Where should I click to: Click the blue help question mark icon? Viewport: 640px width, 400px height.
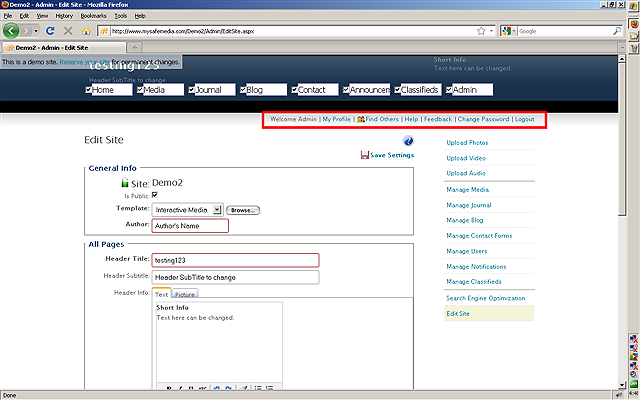click(408, 142)
